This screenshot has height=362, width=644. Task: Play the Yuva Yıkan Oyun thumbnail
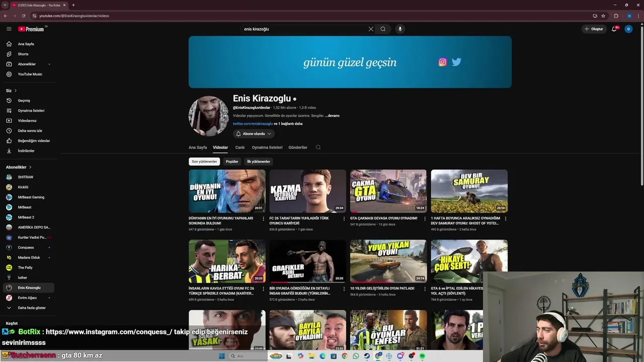click(x=388, y=261)
